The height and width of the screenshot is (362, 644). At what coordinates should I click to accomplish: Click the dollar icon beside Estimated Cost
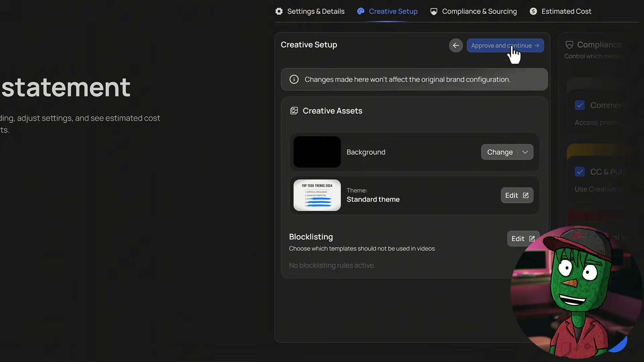pos(533,11)
